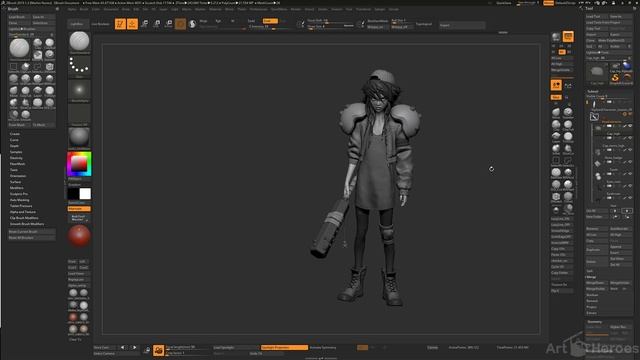
Task: Expand the Depth section
Action: (14, 146)
